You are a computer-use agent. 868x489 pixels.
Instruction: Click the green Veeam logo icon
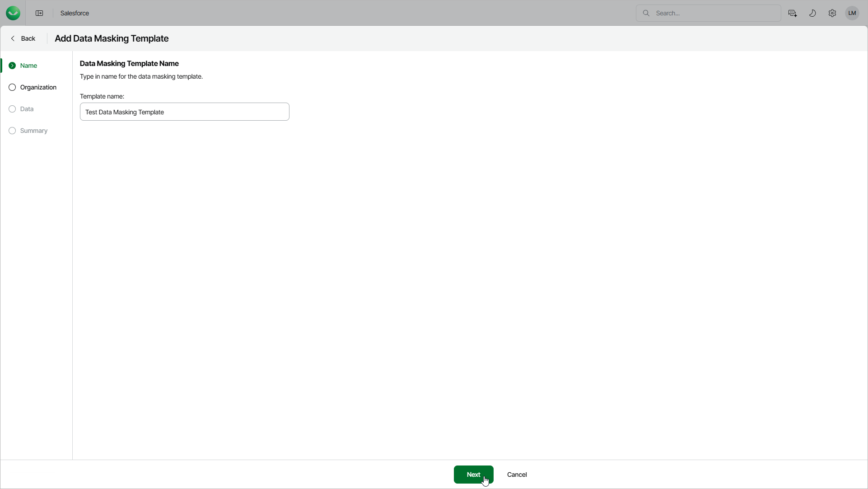pyautogui.click(x=13, y=13)
